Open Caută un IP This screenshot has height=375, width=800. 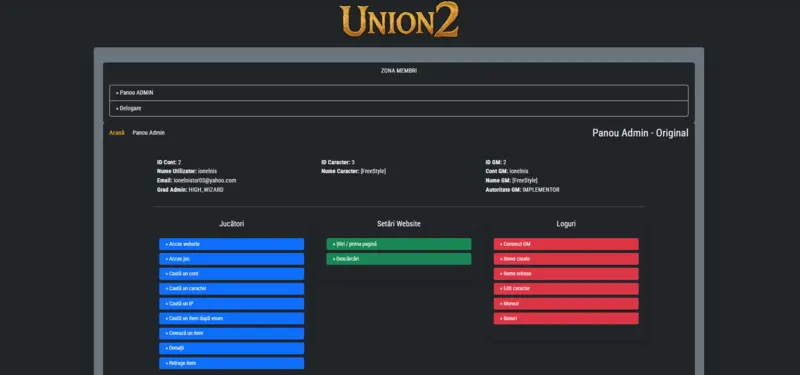232,304
